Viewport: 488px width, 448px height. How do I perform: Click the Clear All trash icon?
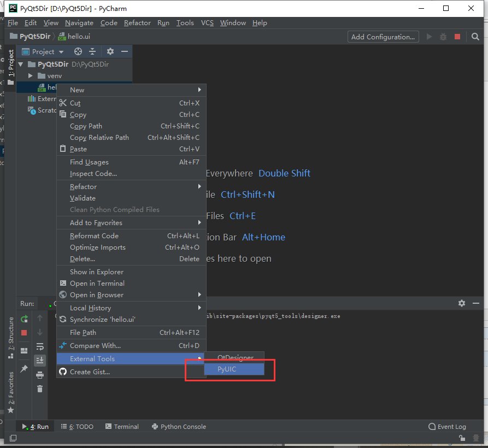pos(40,388)
